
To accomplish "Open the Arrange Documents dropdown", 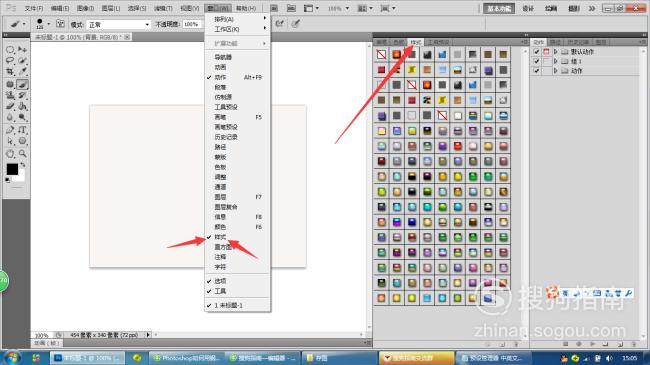I will 365,8.
